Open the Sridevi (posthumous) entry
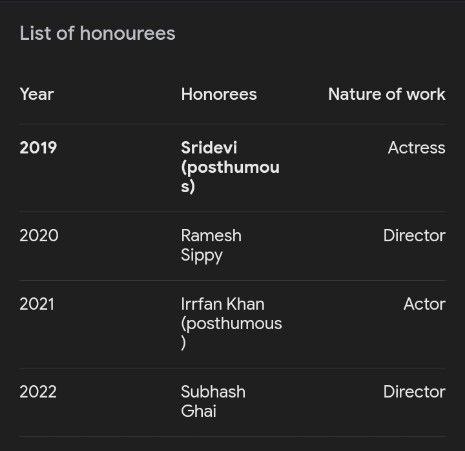Image resolution: width=465 pixels, height=451 pixels. click(230, 167)
